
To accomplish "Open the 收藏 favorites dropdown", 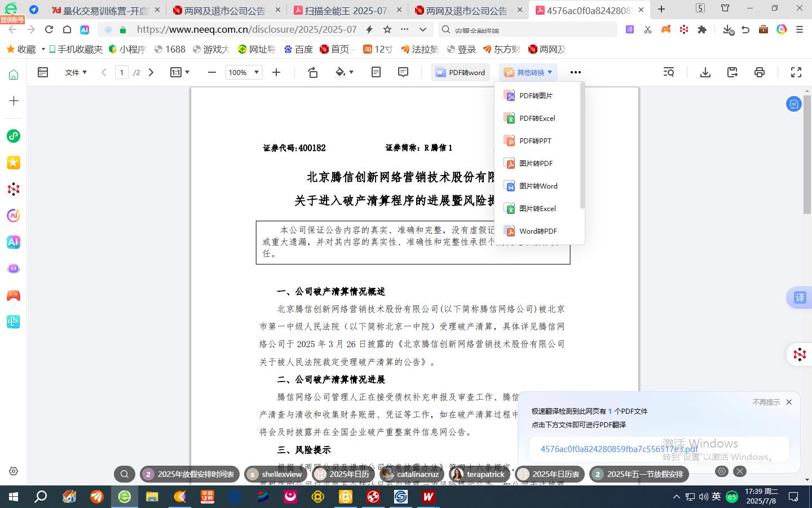I will 25,50.
